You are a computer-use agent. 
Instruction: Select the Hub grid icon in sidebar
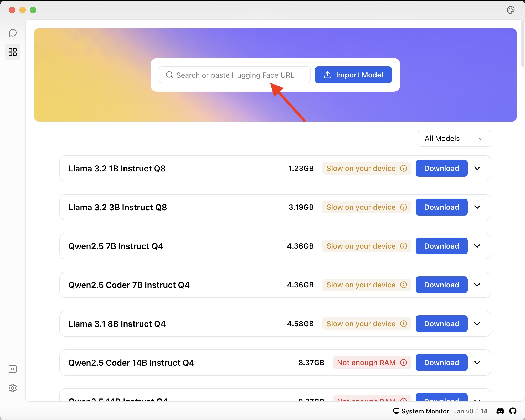pyautogui.click(x=12, y=52)
